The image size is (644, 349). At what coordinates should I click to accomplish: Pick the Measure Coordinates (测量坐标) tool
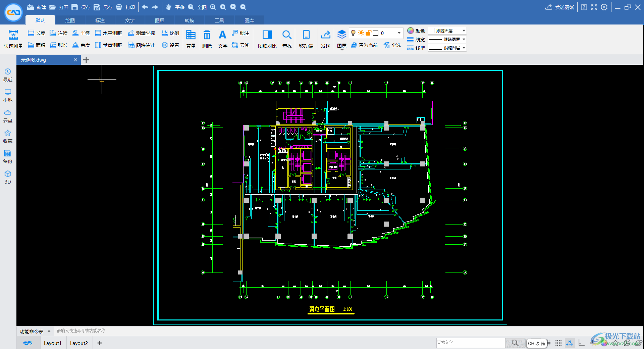(141, 33)
